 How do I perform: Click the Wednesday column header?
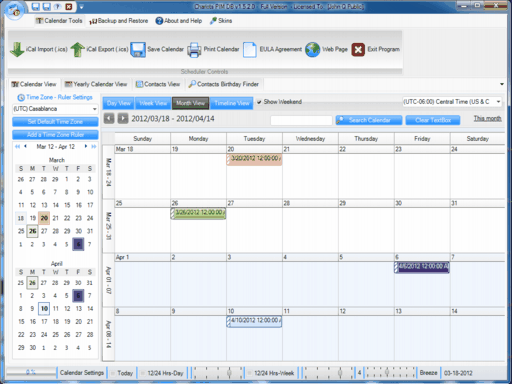tap(310, 139)
